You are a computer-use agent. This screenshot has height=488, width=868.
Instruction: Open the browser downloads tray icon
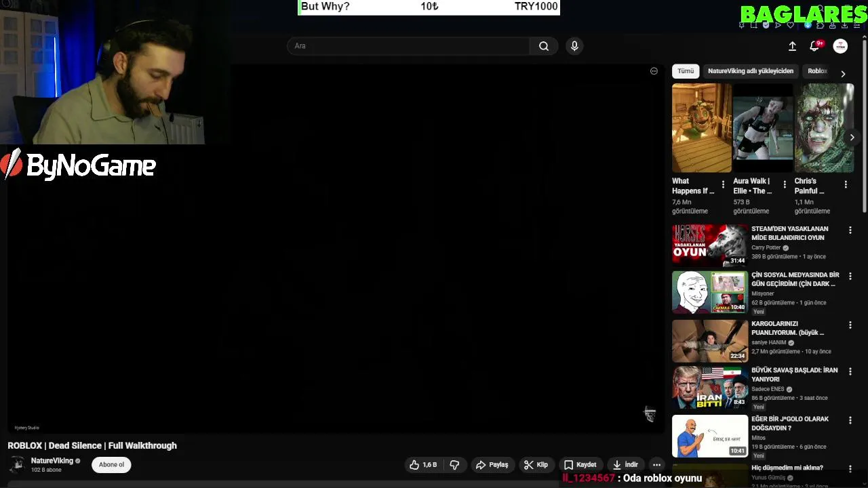844,25
